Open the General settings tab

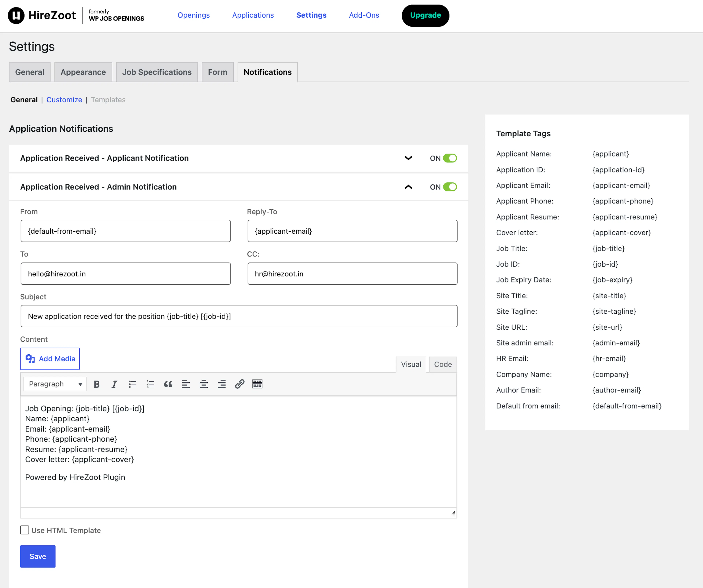pos(30,72)
